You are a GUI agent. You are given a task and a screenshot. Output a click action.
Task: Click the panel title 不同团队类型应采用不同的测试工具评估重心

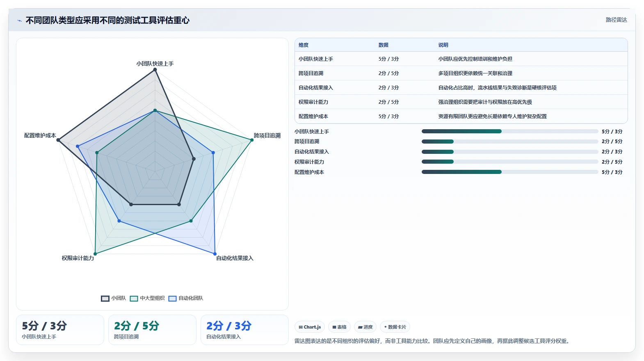click(107, 21)
